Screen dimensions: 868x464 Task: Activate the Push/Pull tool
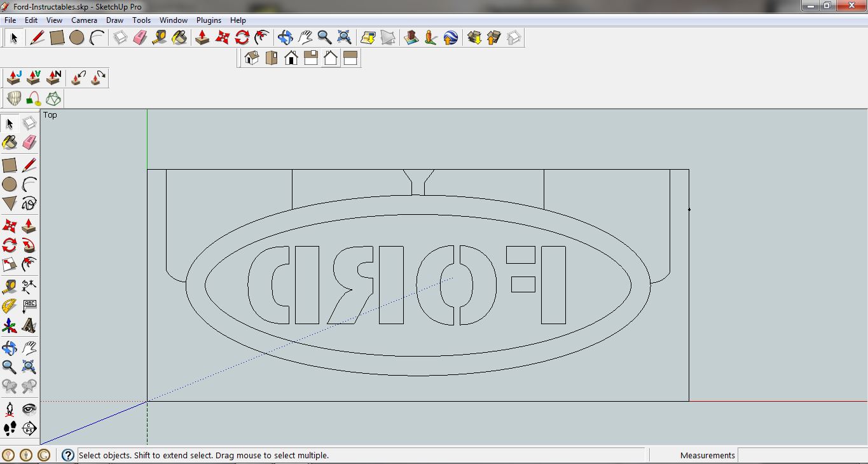tap(201, 38)
